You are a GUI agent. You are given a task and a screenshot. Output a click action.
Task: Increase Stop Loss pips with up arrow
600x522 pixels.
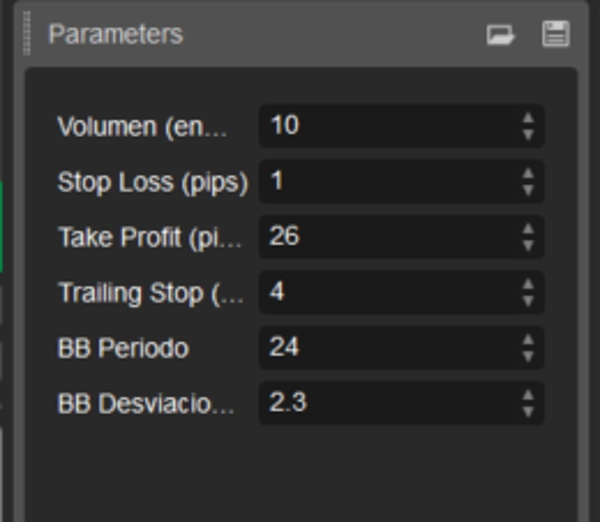tap(528, 175)
